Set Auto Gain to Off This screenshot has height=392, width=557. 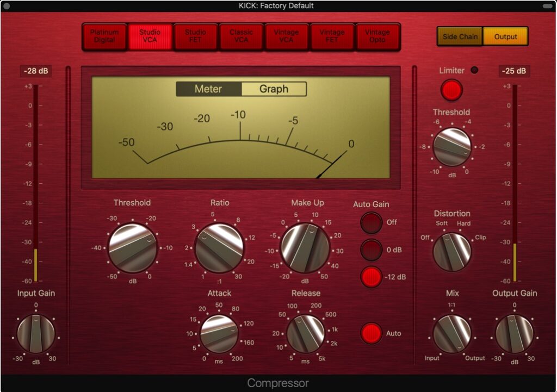[371, 222]
